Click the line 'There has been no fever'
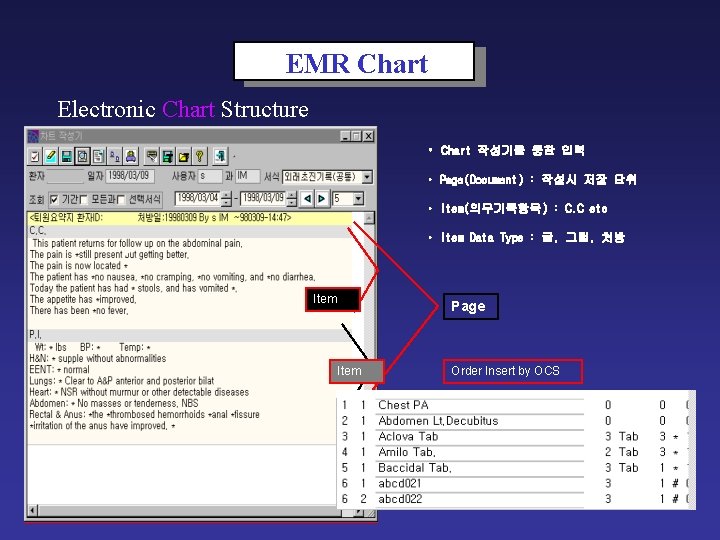 pos(79,311)
